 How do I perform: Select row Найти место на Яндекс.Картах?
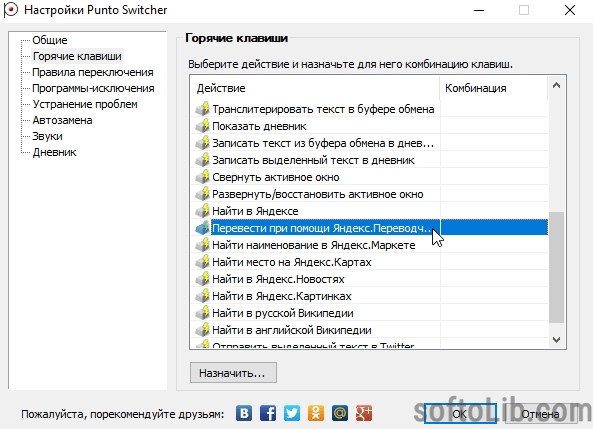coord(369,262)
